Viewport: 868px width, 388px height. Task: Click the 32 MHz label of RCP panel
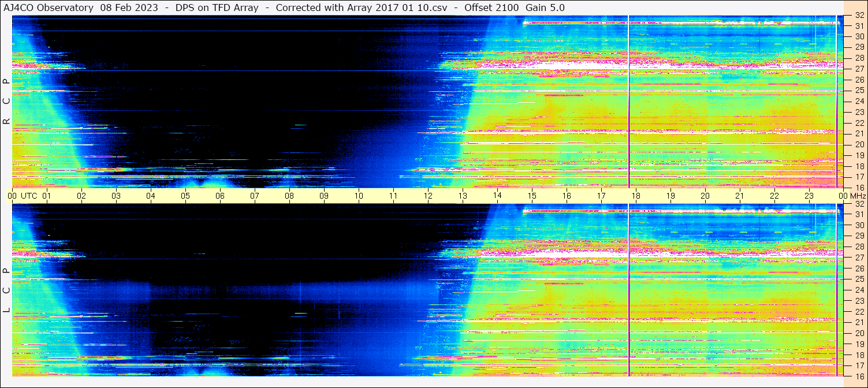[x=859, y=16]
